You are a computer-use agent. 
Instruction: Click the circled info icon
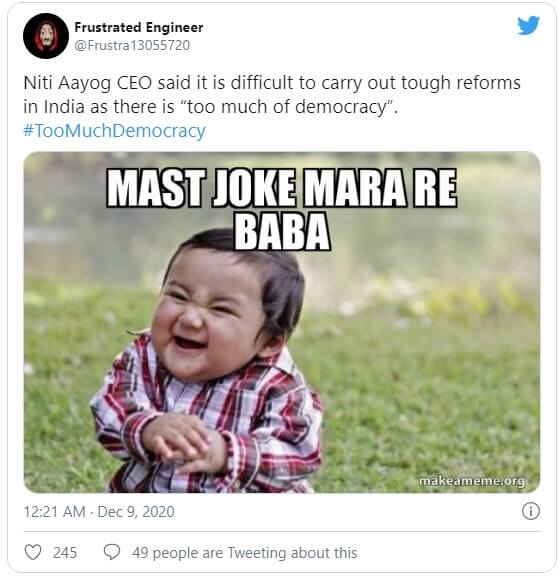point(531,511)
